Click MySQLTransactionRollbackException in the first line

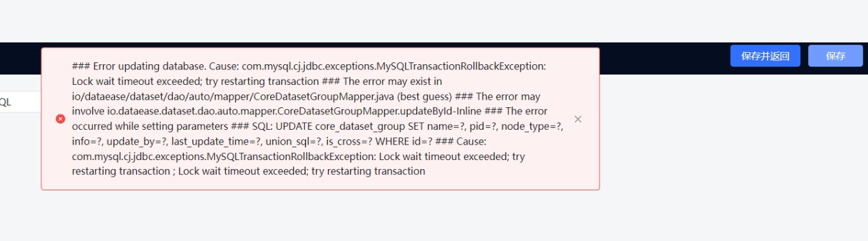click(x=460, y=66)
